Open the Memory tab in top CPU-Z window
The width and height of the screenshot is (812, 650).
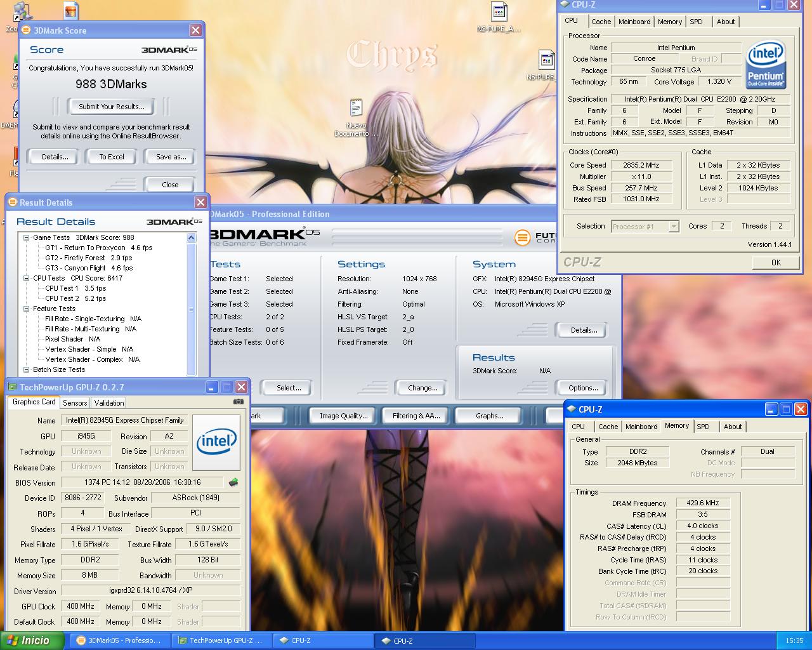[669, 22]
